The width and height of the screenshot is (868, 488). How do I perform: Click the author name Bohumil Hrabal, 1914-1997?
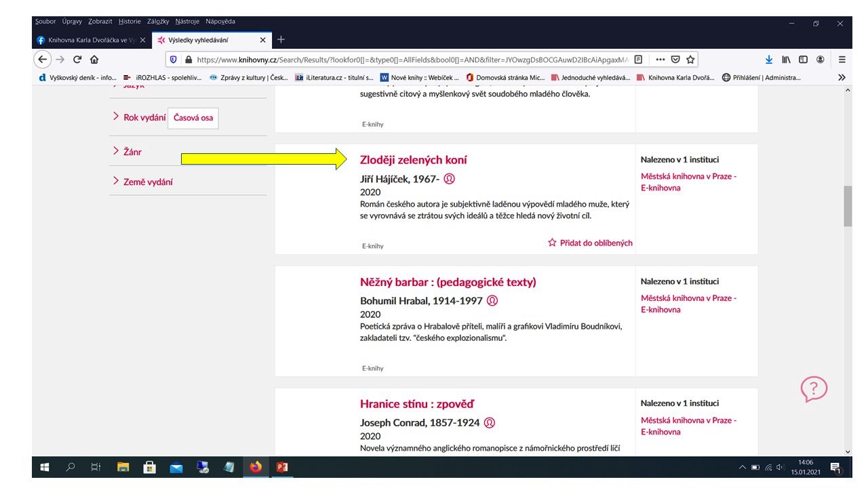pos(422,300)
